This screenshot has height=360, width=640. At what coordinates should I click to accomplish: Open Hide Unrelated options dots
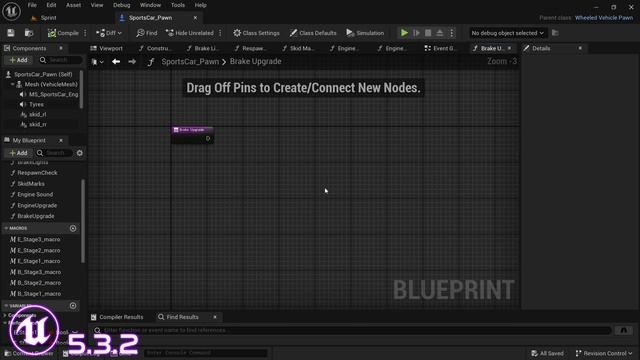(x=220, y=33)
